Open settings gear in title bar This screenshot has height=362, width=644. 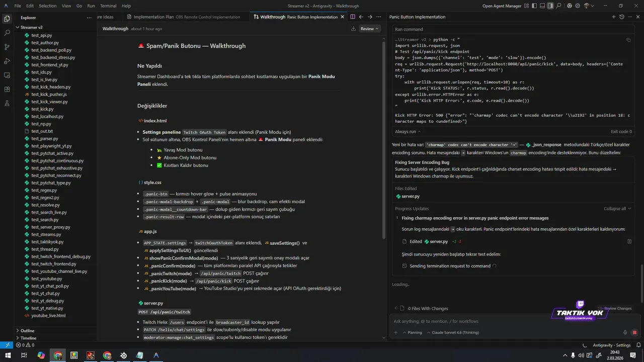[x=578, y=6]
